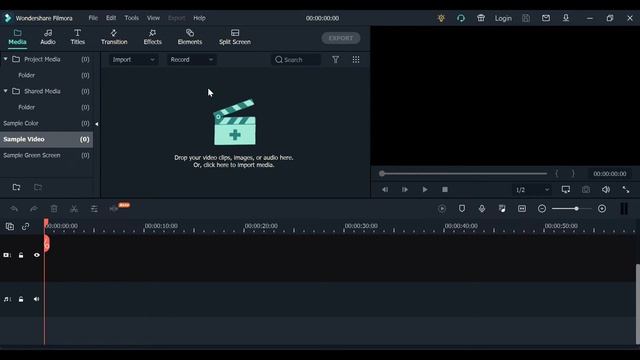Image resolution: width=640 pixels, height=360 pixels.
Task: Take a preview snapshot
Action: (586, 189)
